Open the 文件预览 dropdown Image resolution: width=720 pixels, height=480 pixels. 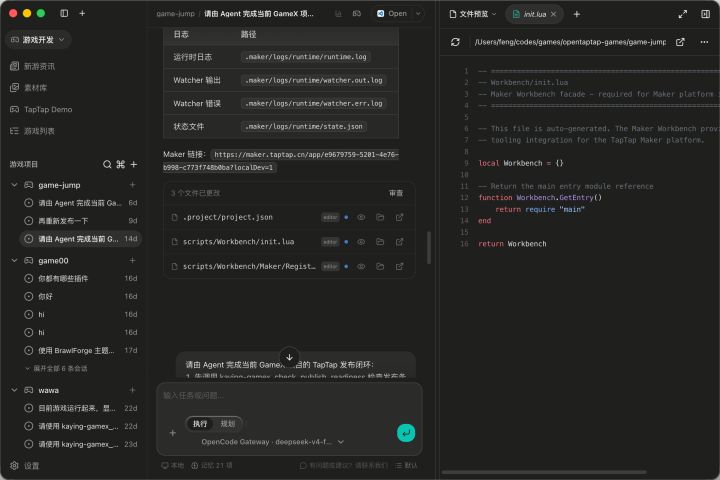(473, 14)
